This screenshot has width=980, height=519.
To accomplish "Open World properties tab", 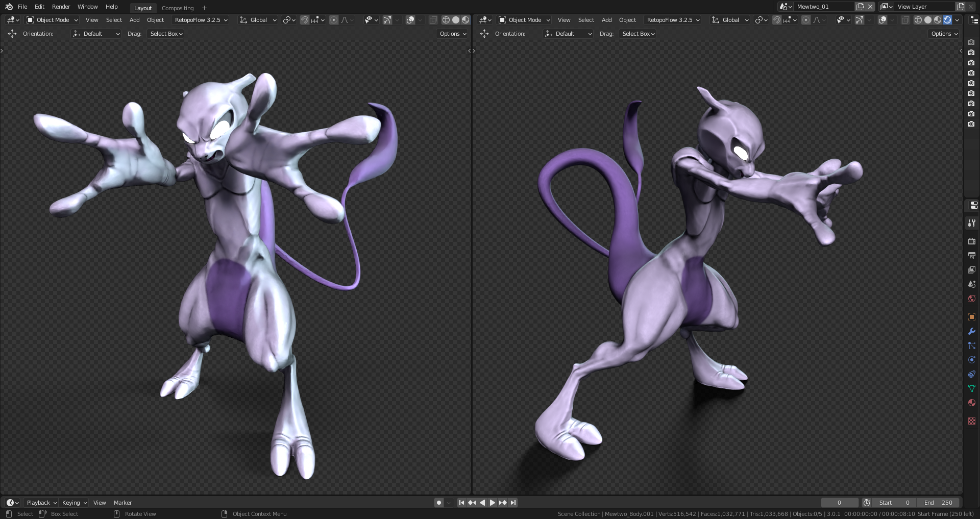I will [972, 299].
